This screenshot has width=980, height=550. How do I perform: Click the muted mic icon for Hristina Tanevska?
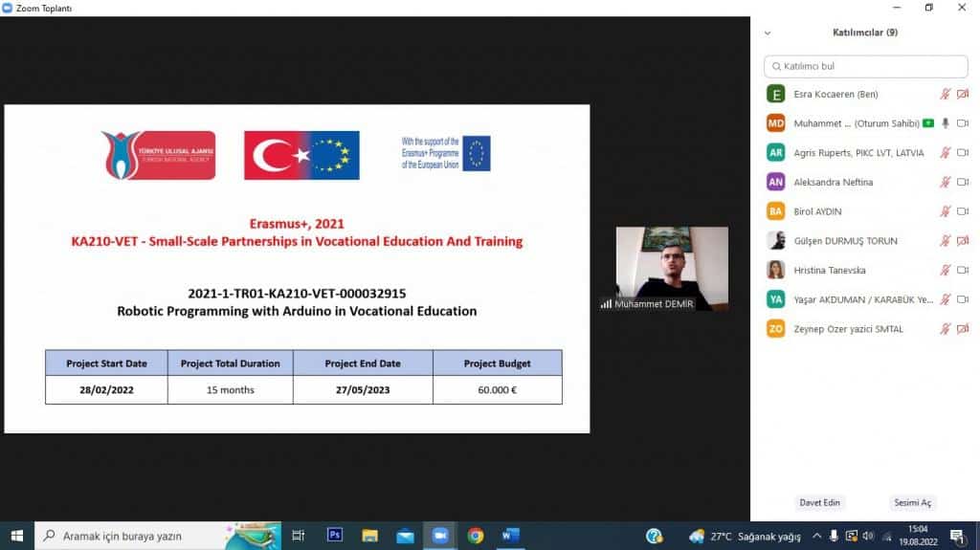point(945,271)
